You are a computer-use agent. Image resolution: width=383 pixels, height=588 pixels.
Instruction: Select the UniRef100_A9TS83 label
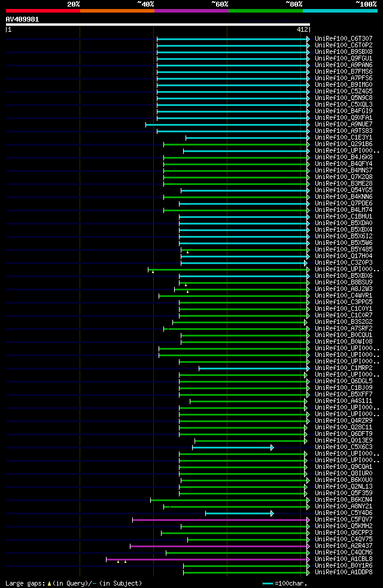click(x=344, y=131)
